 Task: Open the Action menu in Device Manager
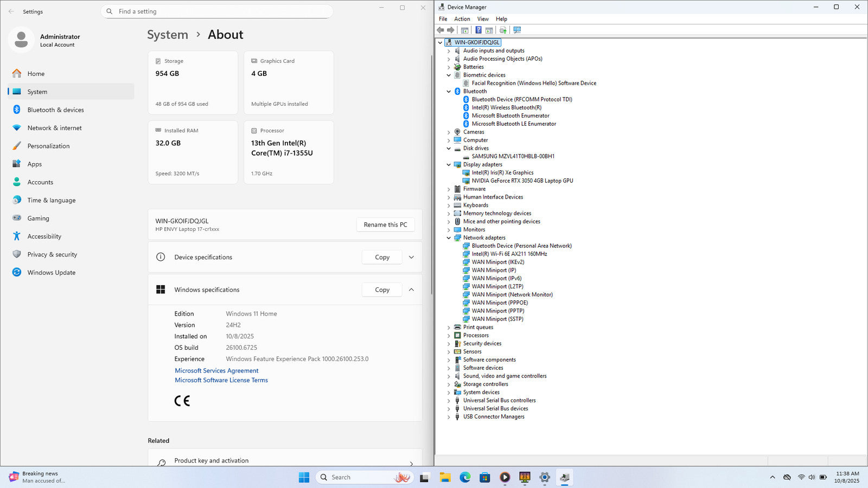[x=462, y=19]
